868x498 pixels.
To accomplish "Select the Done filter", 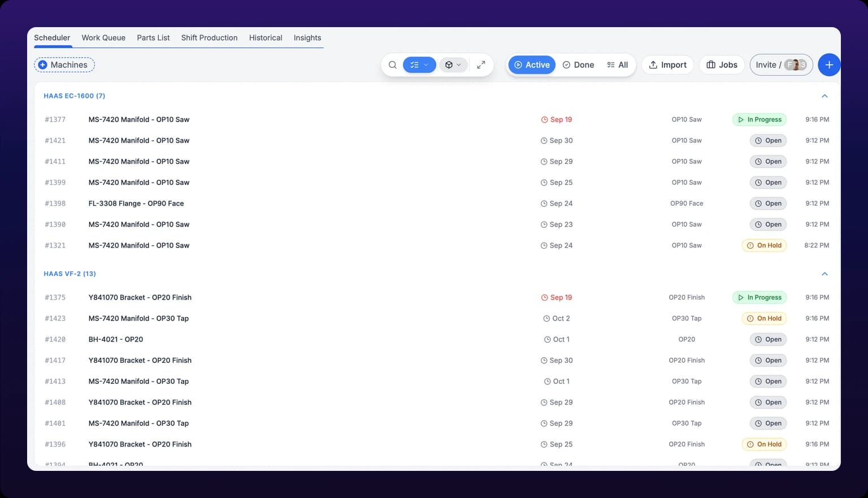I will [x=578, y=65].
